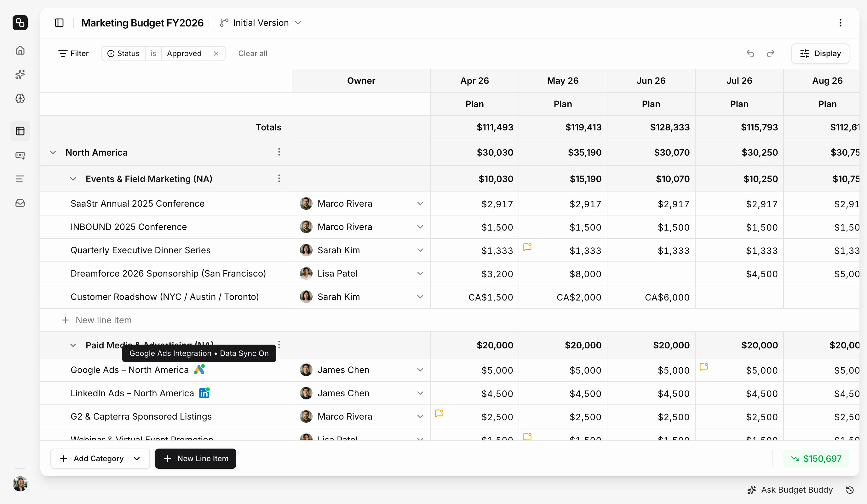Open the Display settings
This screenshot has height=504, width=867.
tap(820, 54)
